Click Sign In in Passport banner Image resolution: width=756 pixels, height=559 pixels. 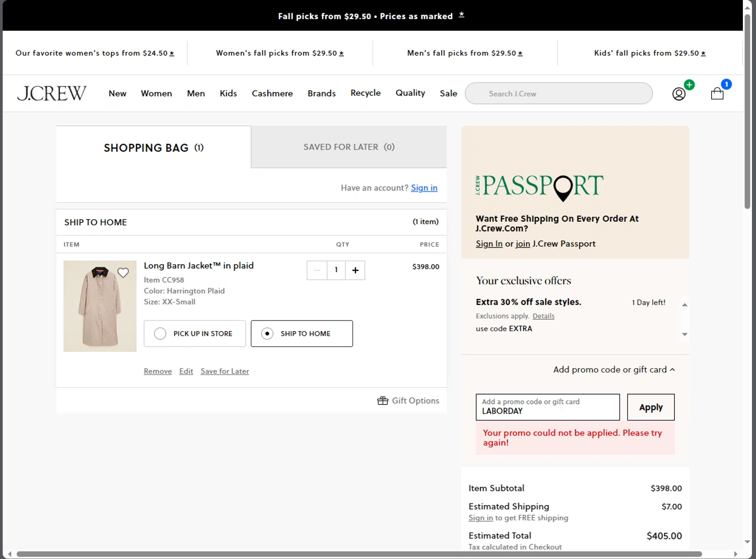pyautogui.click(x=489, y=243)
